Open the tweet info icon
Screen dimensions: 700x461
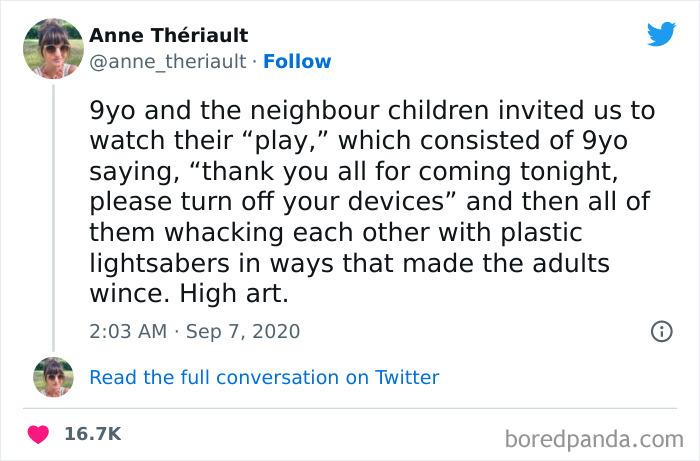661,331
